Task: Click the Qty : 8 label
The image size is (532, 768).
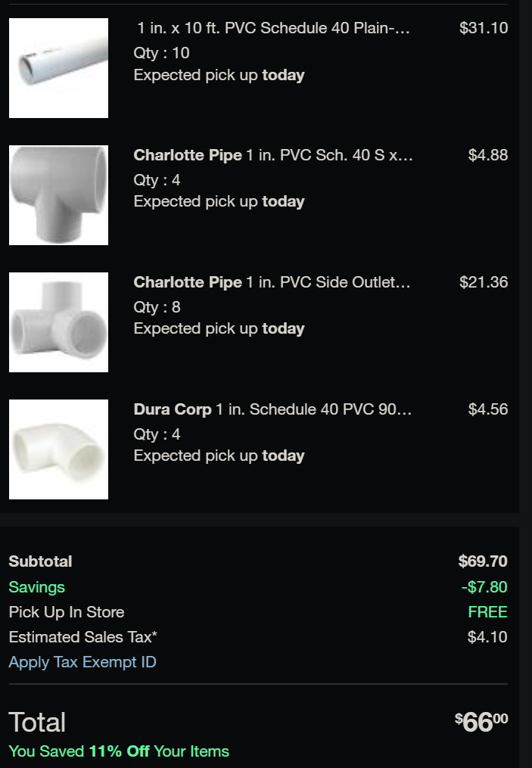Action: [x=157, y=307]
